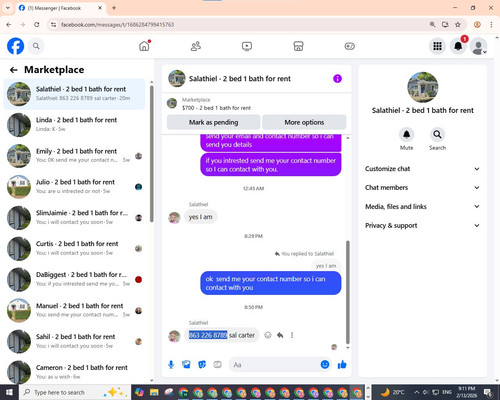Open the Cameron conversation in the list
The width and height of the screenshot is (500, 400).
[x=75, y=371]
